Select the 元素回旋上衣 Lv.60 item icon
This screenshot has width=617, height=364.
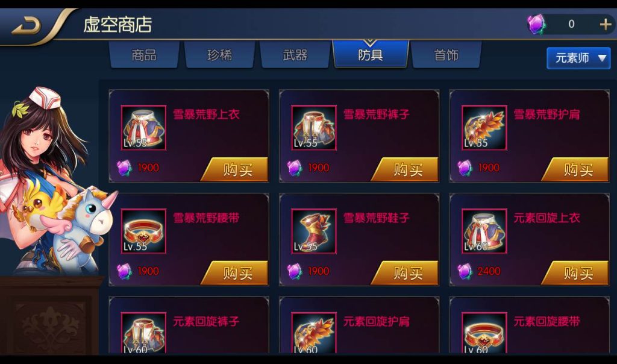tap(484, 231)
